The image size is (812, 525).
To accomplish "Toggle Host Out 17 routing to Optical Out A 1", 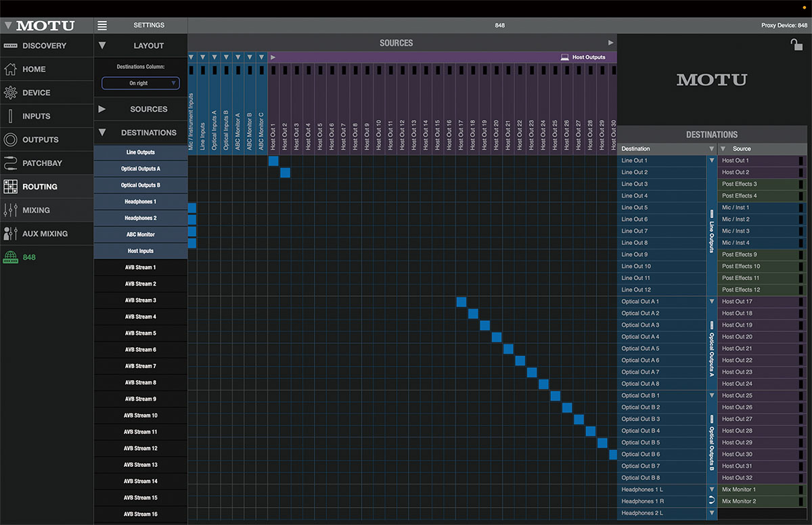I will coord(461,302).
